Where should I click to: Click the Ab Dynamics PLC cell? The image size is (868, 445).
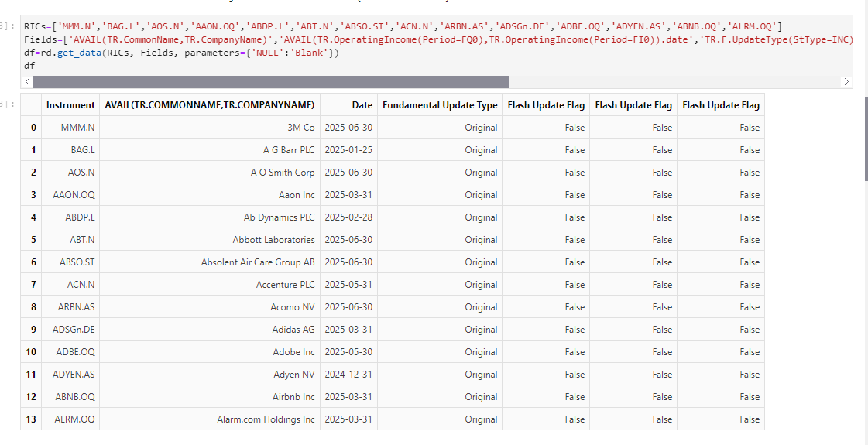pyautogui.click(x=209, y=217)
